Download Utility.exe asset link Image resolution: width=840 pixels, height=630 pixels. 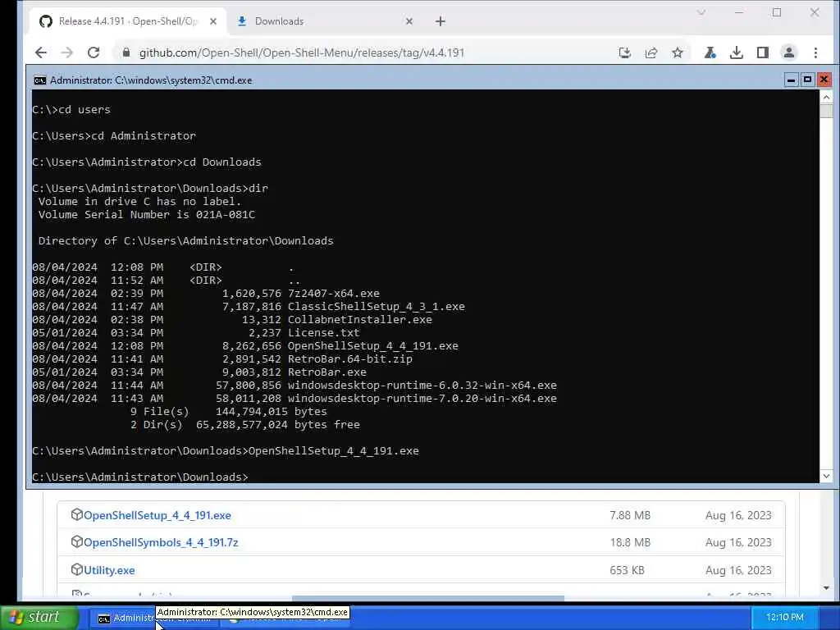click(109, 571)
